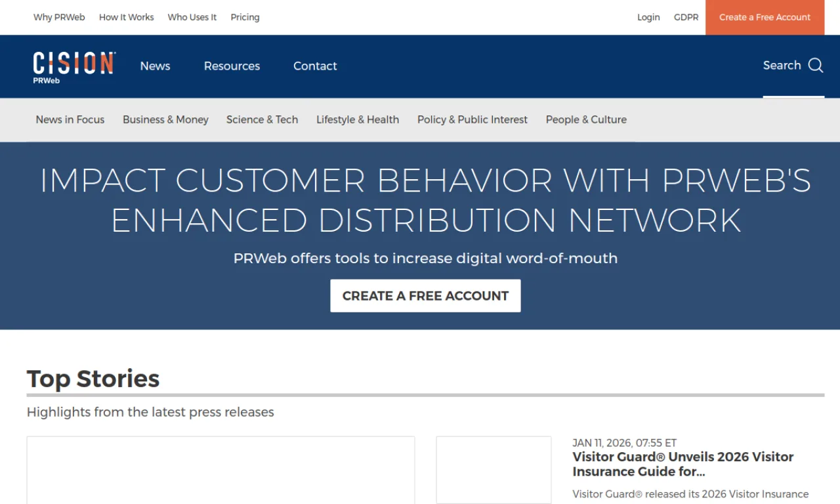Open the Why PRWeb link
This screenshot has width=840, height=504.
tap(59, 17)
